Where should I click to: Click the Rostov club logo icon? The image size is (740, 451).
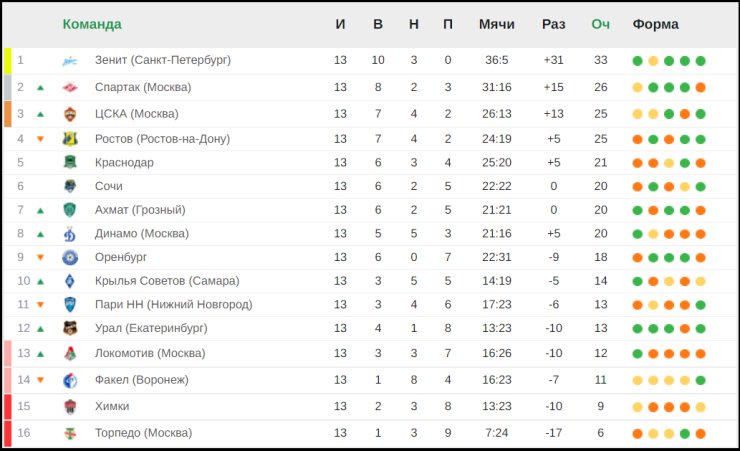[70, 139]
